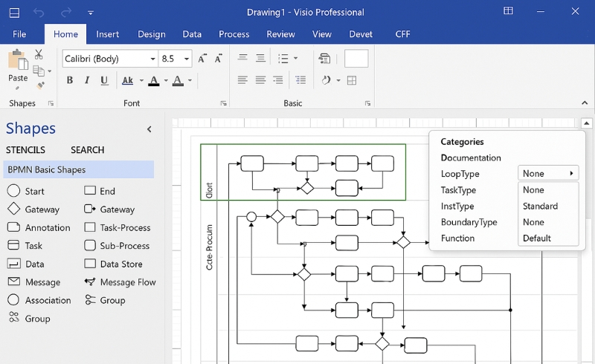Viewport: 595px width, 364px height.
Task: Click the STENCILS link in Shapes pane
Action: pyautogui.click(x=25, y=150)
